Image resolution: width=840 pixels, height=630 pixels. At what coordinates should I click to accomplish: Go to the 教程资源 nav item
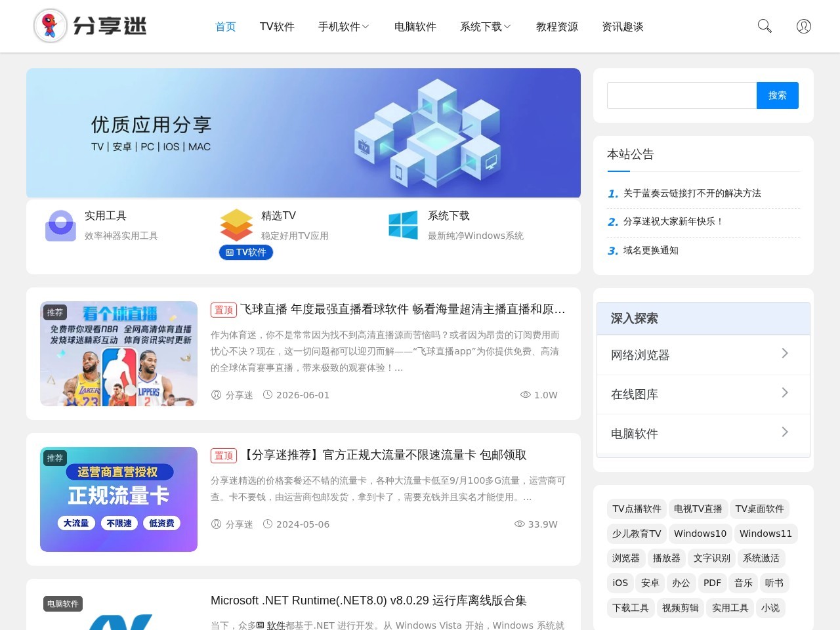point(557,27)
